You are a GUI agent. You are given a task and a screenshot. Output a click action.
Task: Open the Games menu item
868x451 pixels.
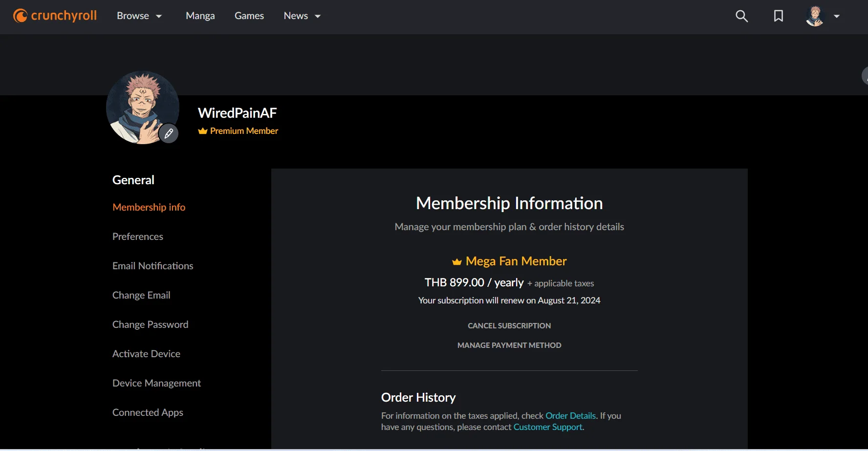249,16
